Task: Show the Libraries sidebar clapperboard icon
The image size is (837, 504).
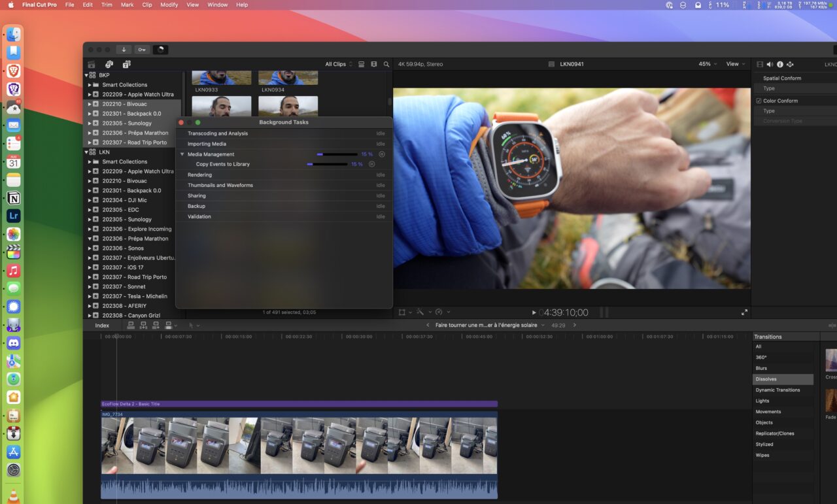Action: [x=92, y=64]
